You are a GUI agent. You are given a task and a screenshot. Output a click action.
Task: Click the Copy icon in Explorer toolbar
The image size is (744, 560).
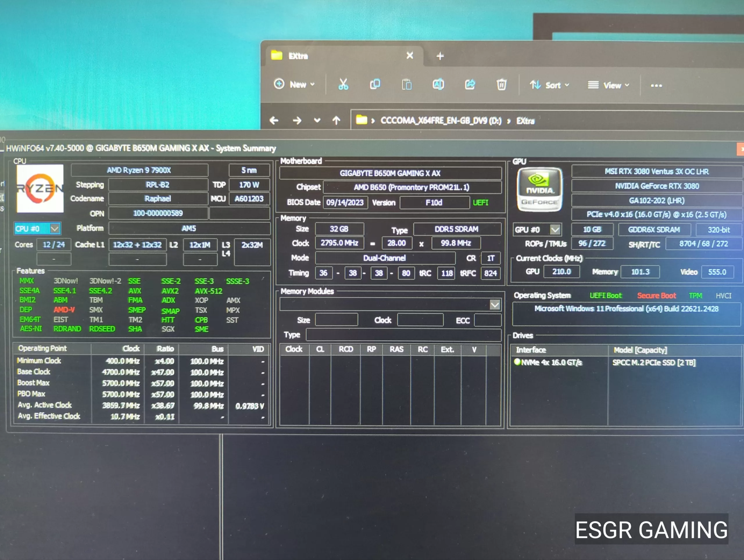[375, 84]
